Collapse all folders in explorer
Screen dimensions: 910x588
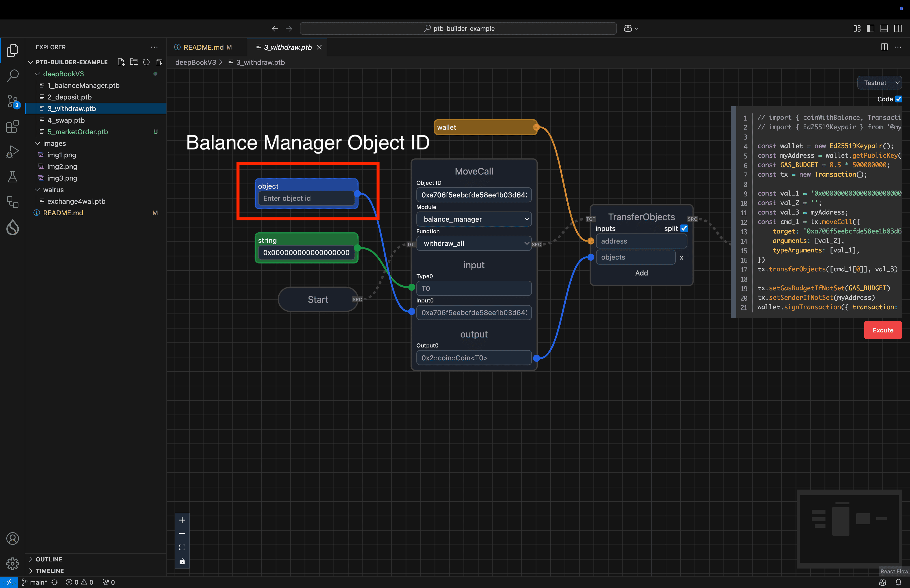(x=159, y=62)
